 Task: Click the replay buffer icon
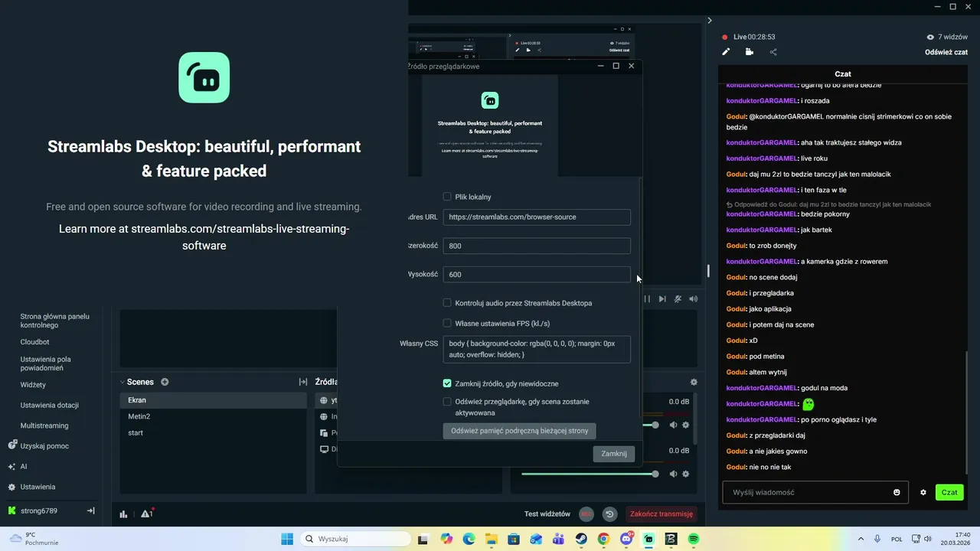[x=609, y=514]
